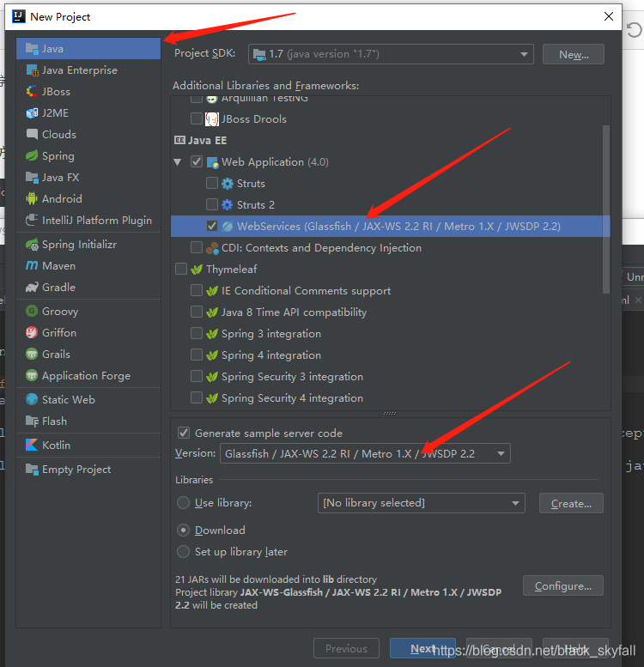The image size is (644, 667).
Task: Open the Version dropdown for Glassfish
Action: pos(365,453)
